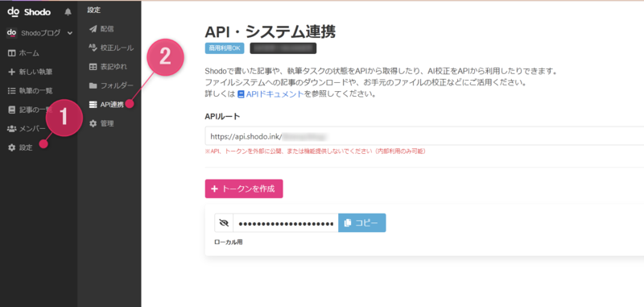Expand the Shodoブログ workspace dropdown
This screenshot has height=307, width=644.
pyautogui.click(x=70, y=33)
